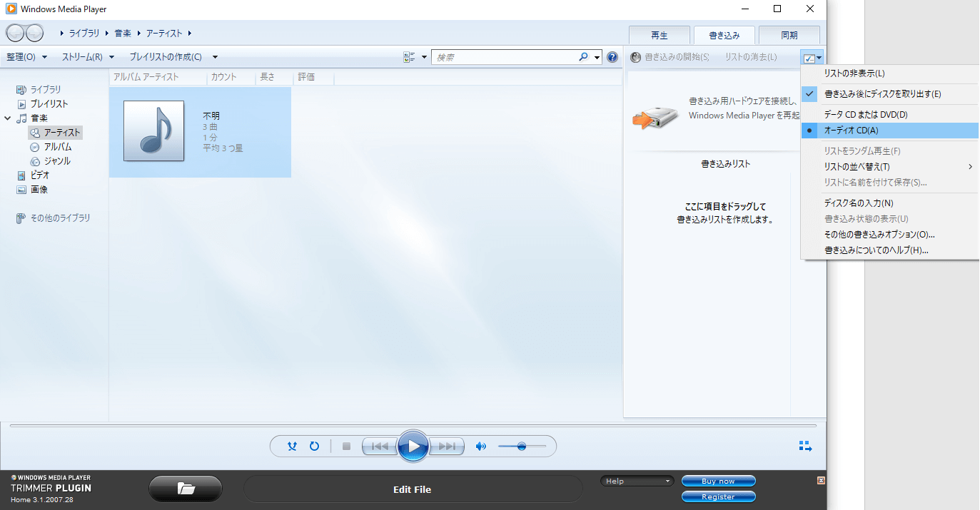Skip to the next track
This screenshot has height=510, width=980.
coord(447,447)
